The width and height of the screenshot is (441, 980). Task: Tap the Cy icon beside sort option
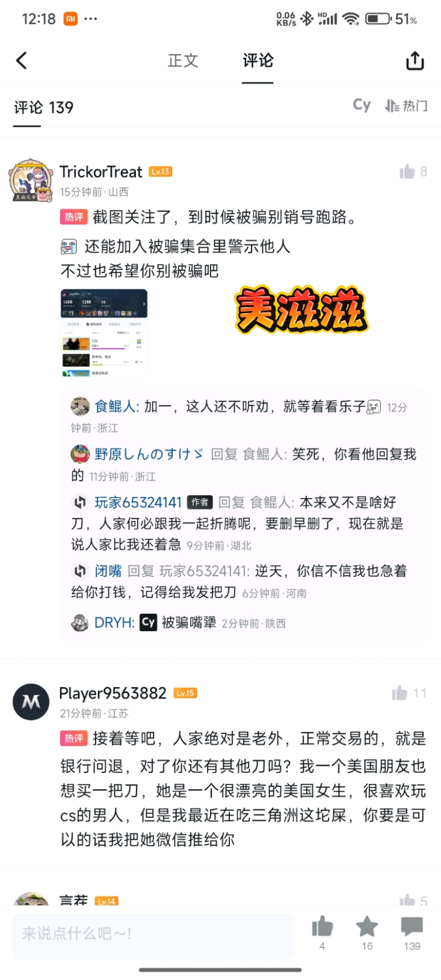[362, 105]
